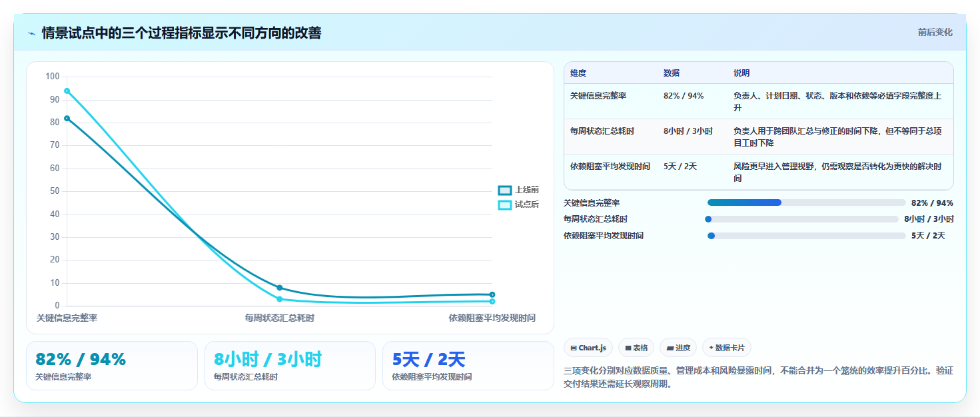
Task: Click progress value 5天 / 2天 at right
Action: (x=929, y=236)
